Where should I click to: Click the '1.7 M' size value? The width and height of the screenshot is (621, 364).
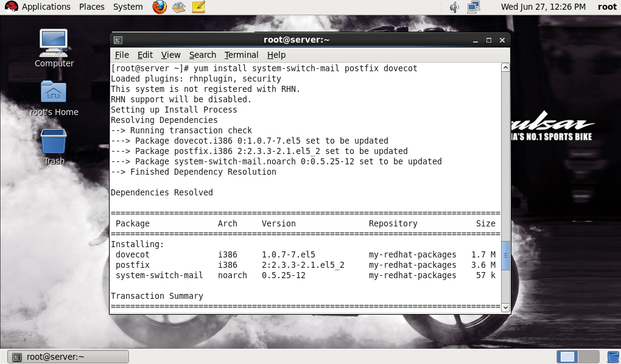coord(483,254)
